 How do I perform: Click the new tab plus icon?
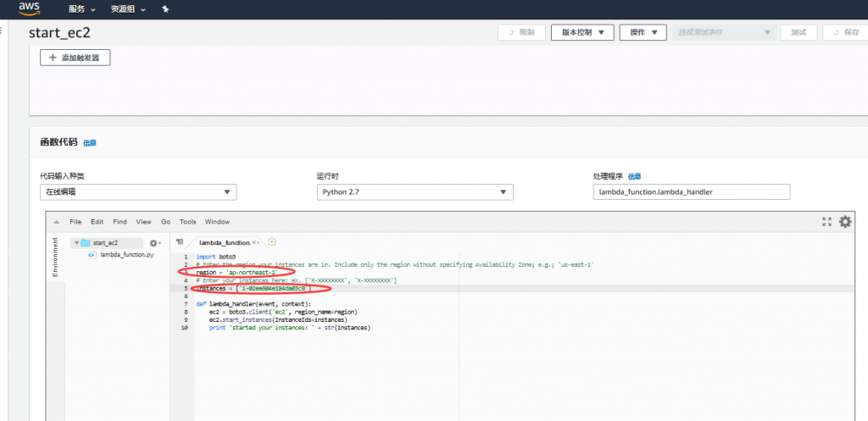(272, 242)
